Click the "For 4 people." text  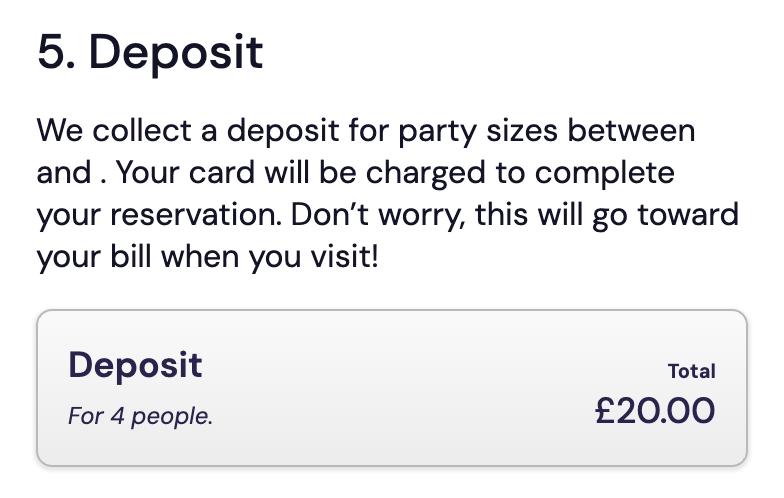(140, 416)
